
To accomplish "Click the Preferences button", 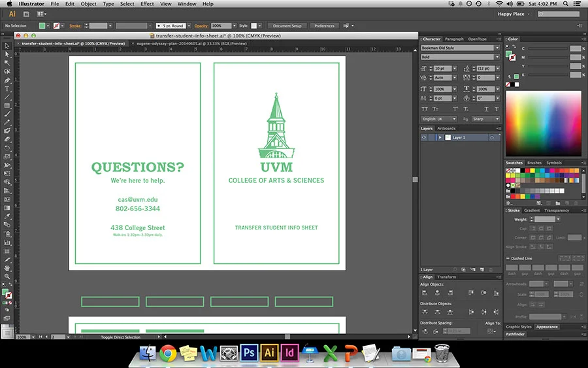I will coord(324,26).
